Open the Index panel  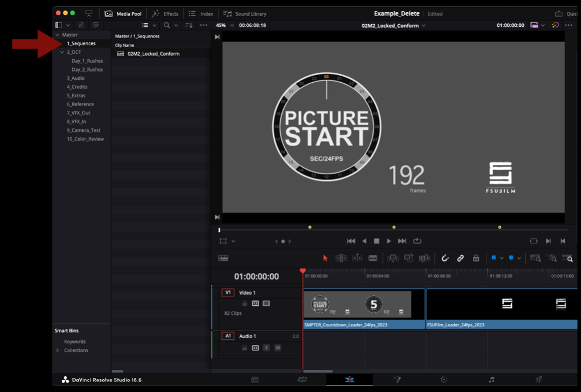click(201, 13)
